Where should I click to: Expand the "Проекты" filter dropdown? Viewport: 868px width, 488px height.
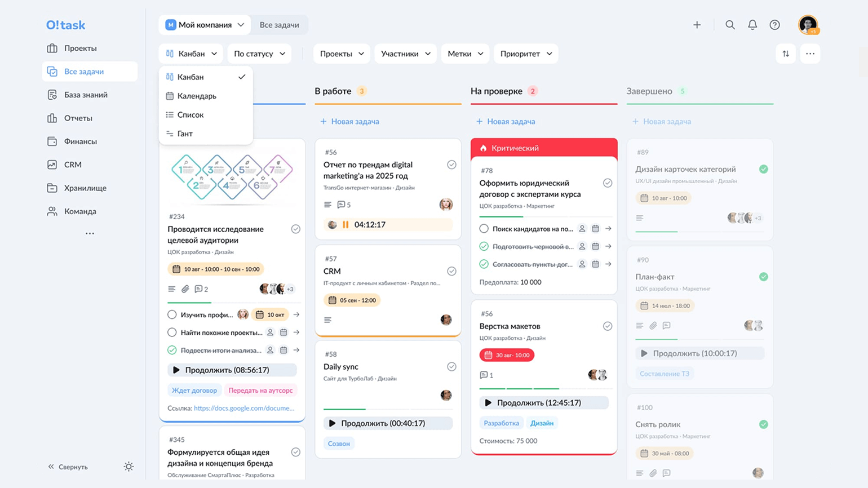(x=342, y=54)
